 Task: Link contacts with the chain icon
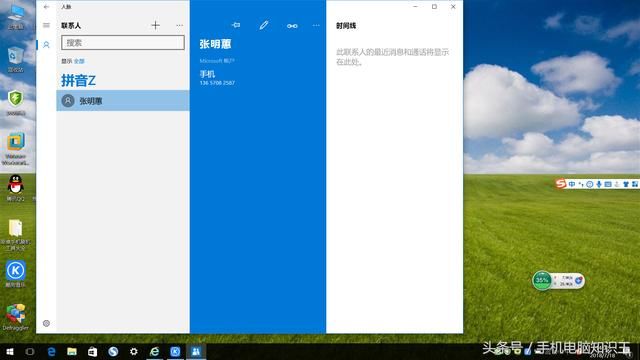click(292, 26)
